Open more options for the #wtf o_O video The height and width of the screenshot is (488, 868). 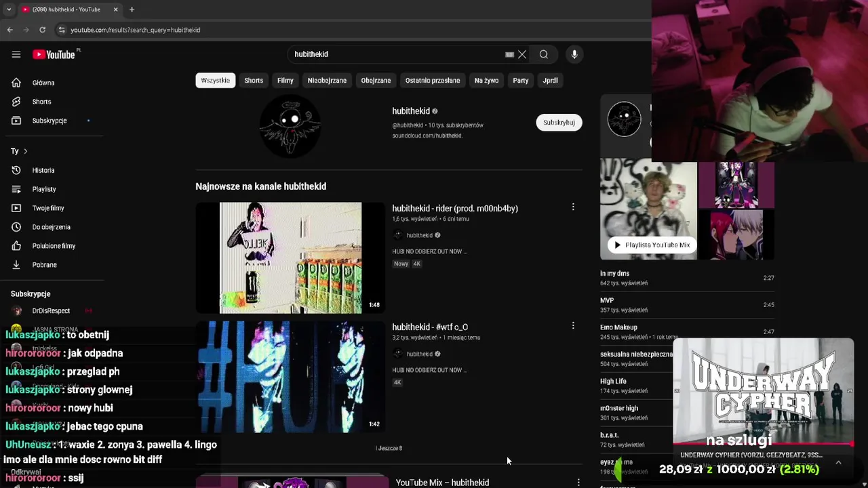click(x=573, y=326)
